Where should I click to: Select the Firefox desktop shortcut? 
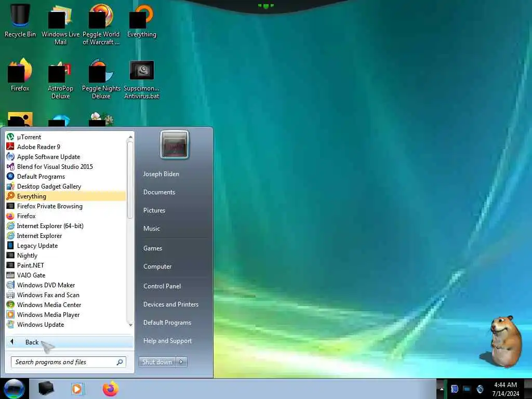pyautogui.click(x=20, y=75)
